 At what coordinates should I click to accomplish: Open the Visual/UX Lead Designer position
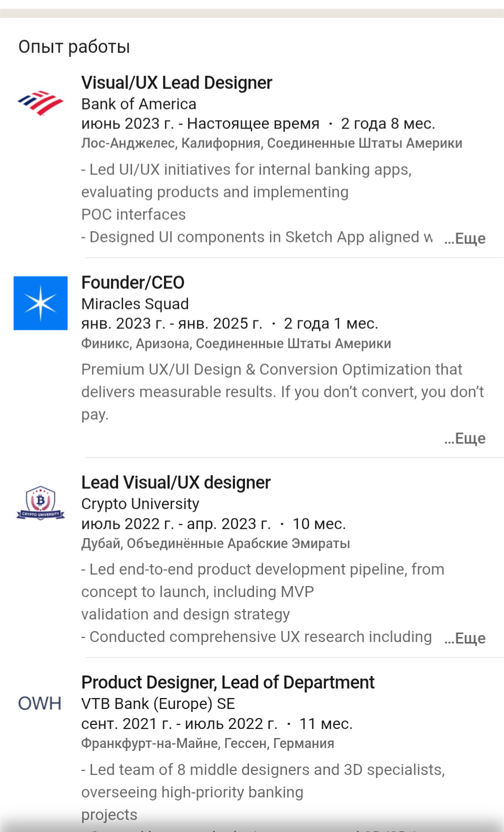pos(176,82)
